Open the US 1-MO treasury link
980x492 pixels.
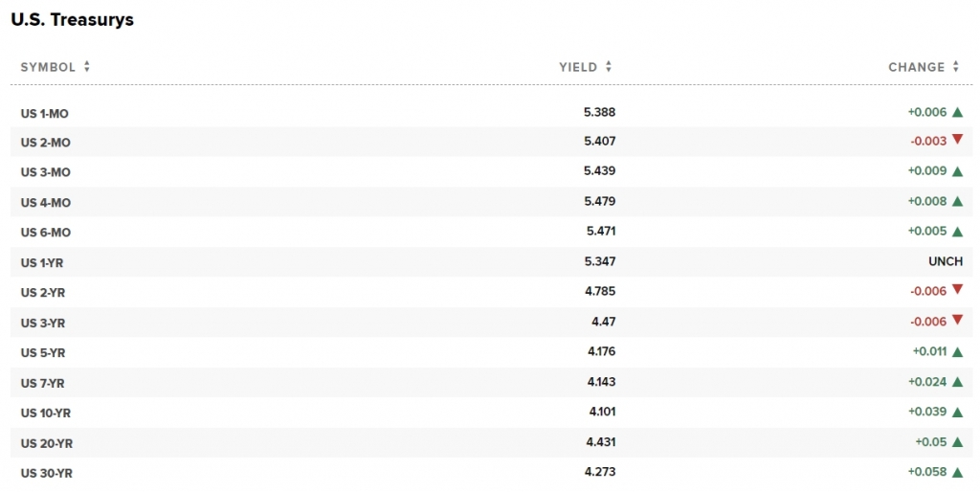tap(45, 114)
